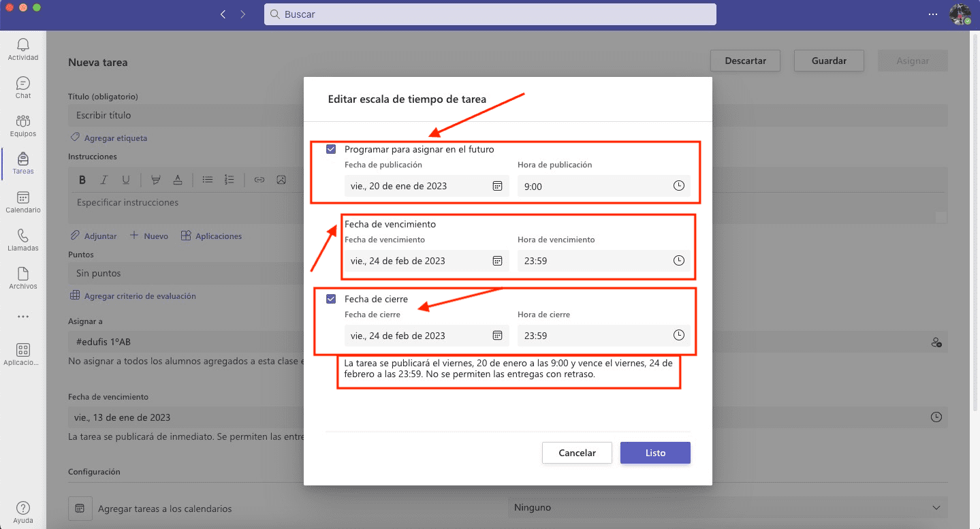980x529 pixels.
Task: Open the calendar picker for Fecha de vencimiento
Action: pos(497,261)
